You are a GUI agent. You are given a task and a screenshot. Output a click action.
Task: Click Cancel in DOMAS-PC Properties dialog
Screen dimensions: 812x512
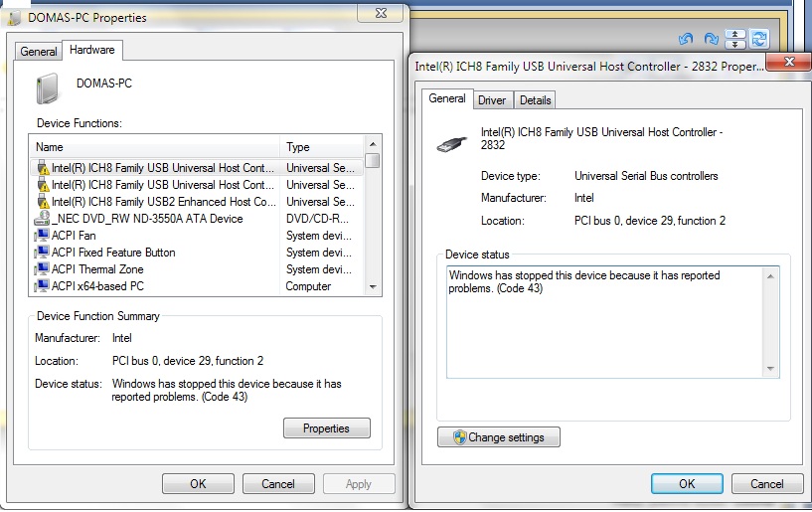click(278, 483)
